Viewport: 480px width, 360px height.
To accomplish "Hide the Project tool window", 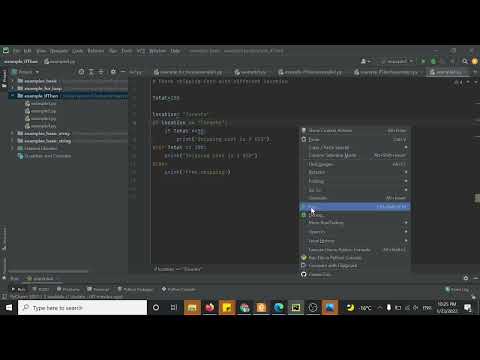I will click(x=123, y=72).
